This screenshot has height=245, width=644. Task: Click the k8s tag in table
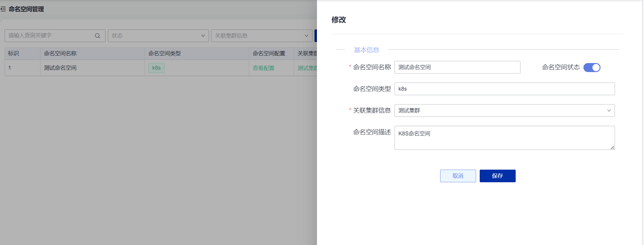tap(157, 68)
